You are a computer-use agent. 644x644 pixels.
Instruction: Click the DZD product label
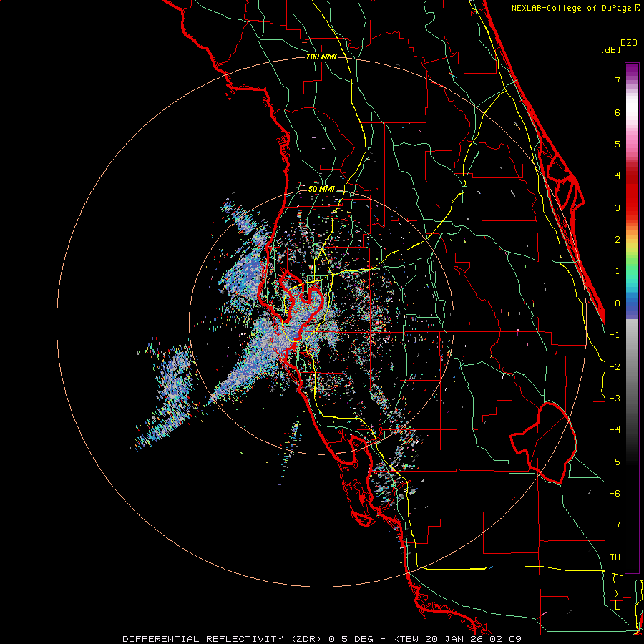click(629, 43)
